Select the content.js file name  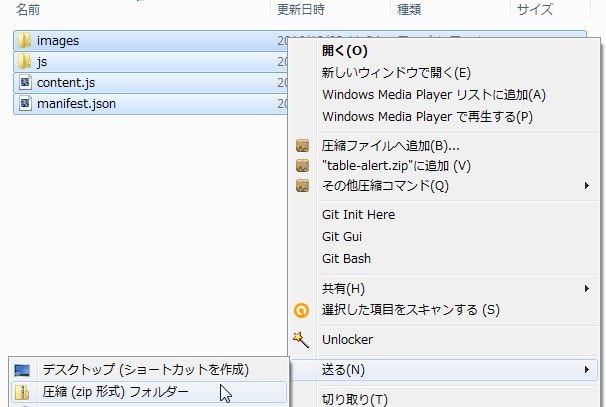pos(66,83)
